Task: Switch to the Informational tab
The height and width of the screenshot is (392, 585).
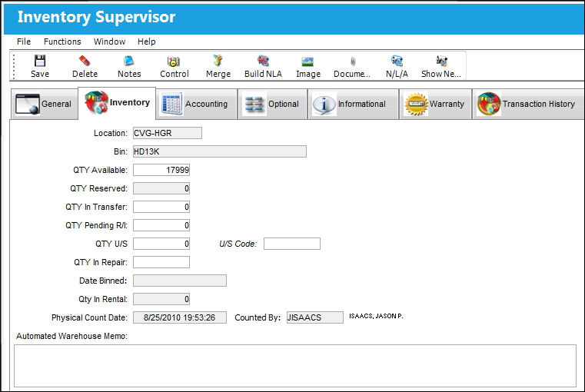Action: tap(353, 104)
